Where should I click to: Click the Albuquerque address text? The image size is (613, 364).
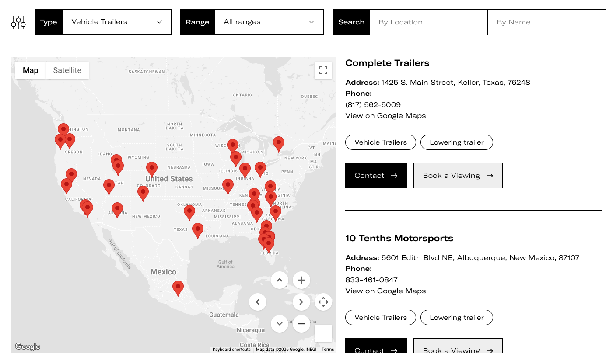tap(480, 258)
